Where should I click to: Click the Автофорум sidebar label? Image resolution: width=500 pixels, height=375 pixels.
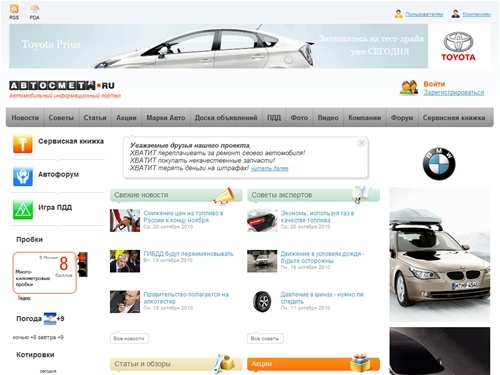(x=59, y=174)
